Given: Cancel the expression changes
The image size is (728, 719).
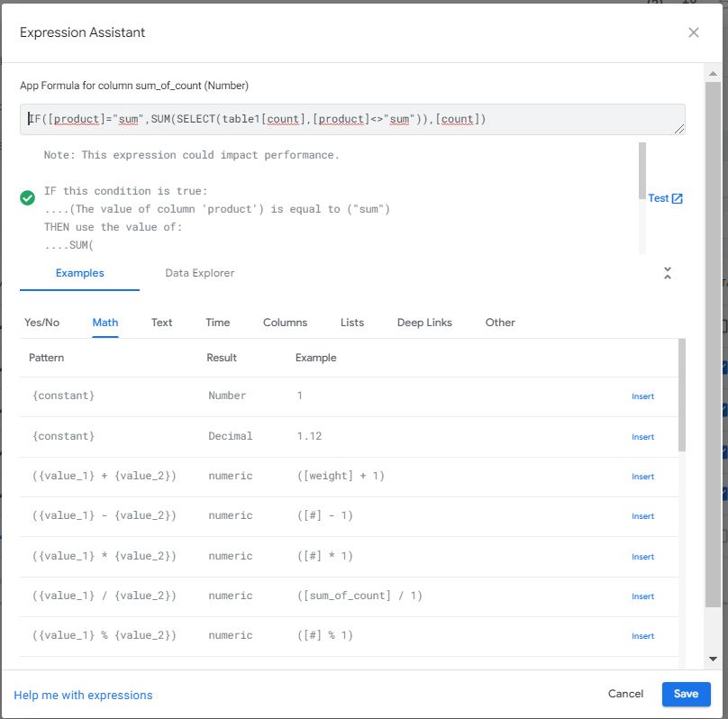Looking at the screenshot, I should click(625, 694).
